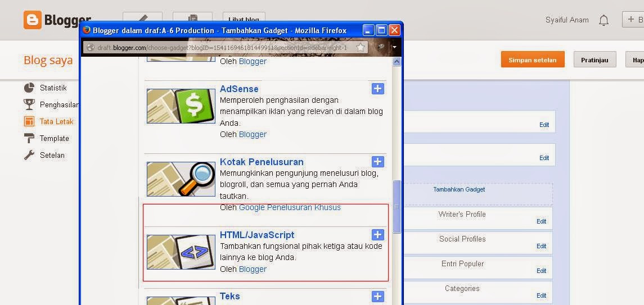The height and width of the screenshot is (305, 644).
Task: Open the Syaiful Anam account name
Action: click(567, 20)
